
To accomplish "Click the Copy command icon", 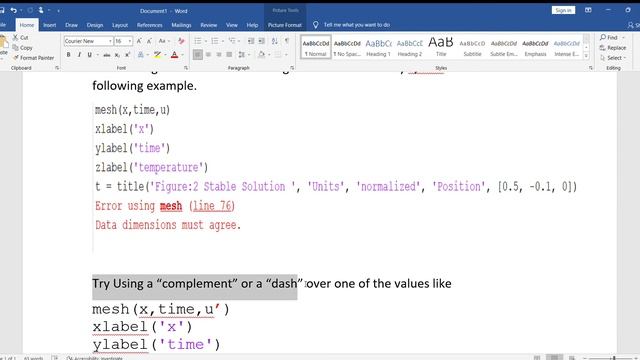I will [x=16, y=48].
